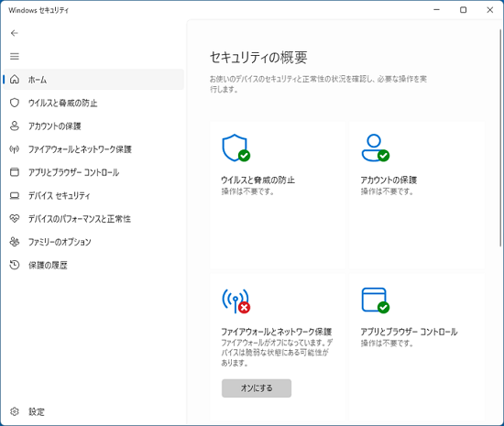Select ホーム in the navigation pane
Image resolution: width=504 pixels, height=426 pixels.
pos(93,80)
